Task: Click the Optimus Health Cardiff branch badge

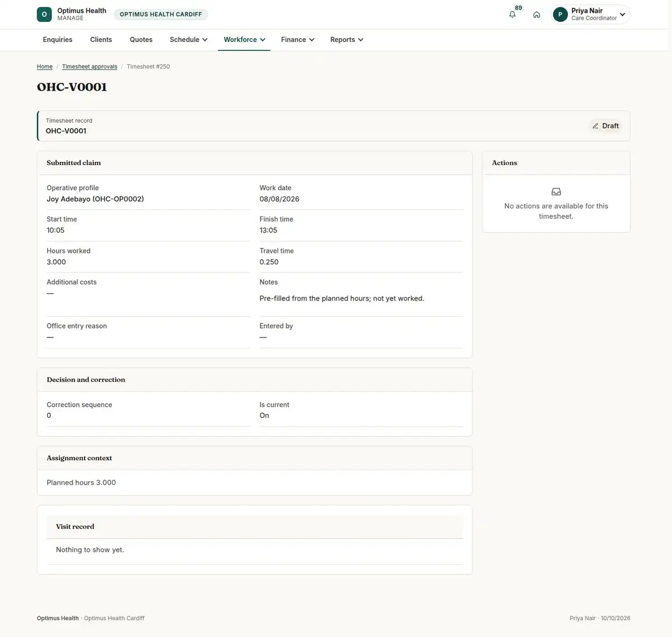Action: coord(161,15)
